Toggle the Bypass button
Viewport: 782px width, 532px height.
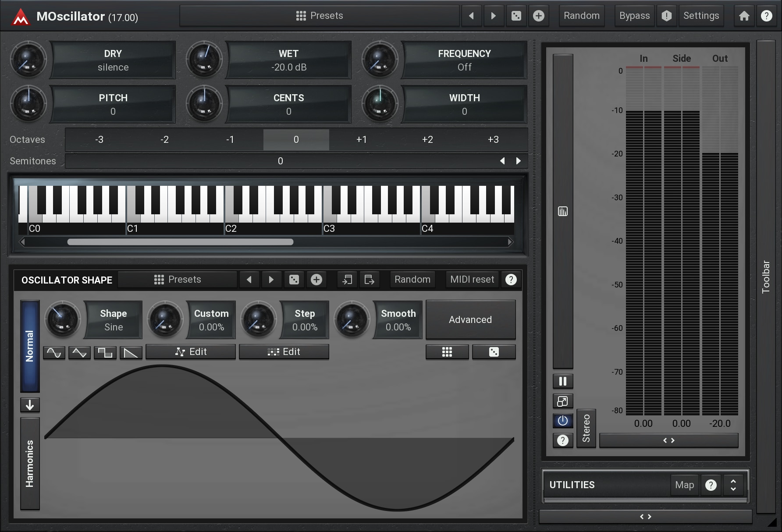pos(634,16)
